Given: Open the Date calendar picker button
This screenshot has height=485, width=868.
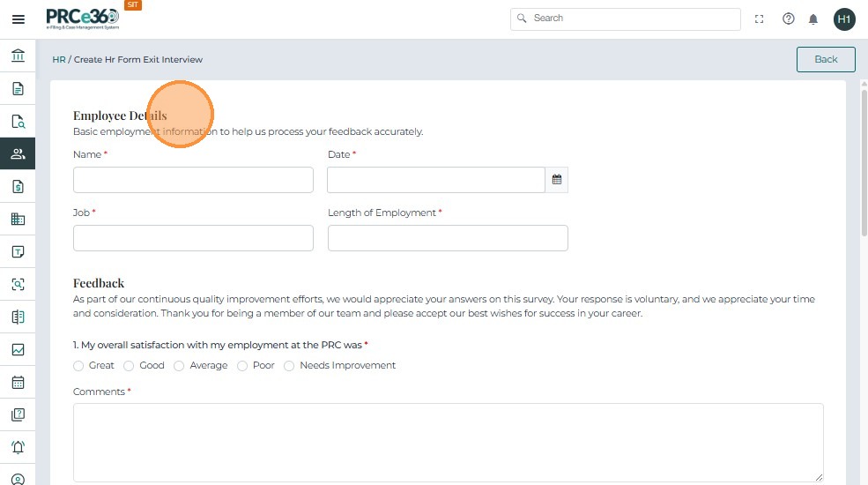Looking at the screenshot, I should tap(557, 180).
